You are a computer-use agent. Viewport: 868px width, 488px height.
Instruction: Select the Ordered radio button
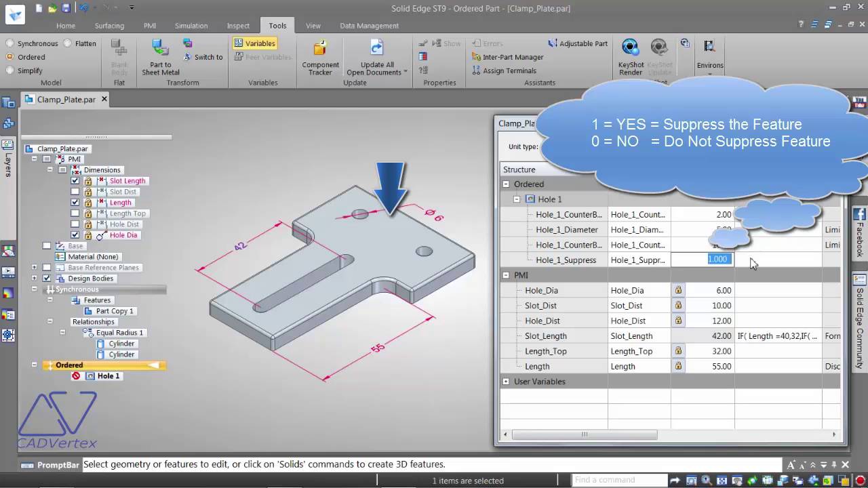click(9, 57)
